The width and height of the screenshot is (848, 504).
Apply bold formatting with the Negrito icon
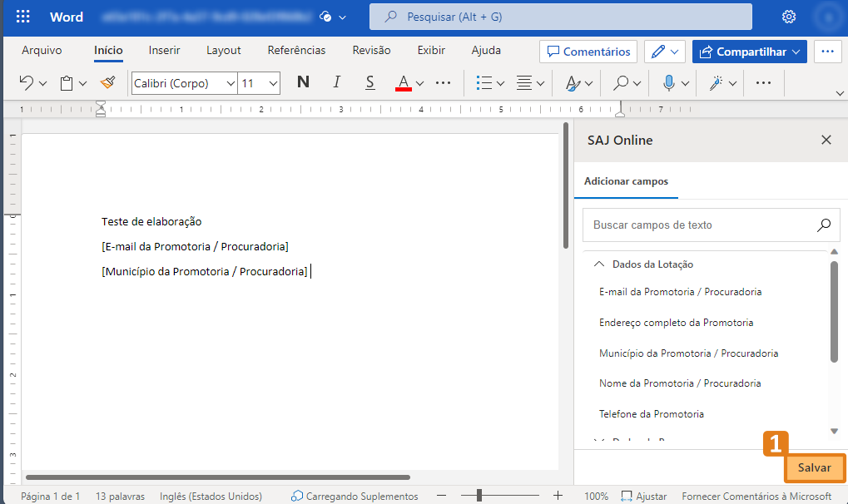(303, 82)
